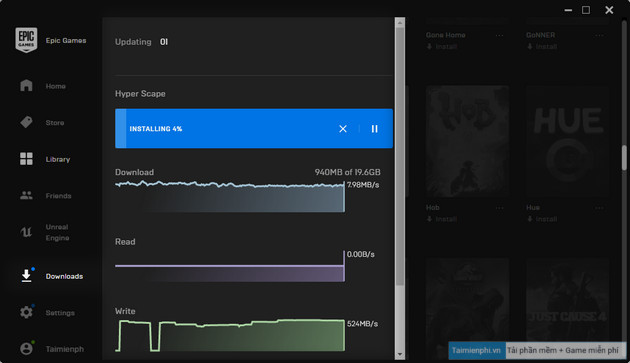This screenshot has height=363, width=630.
Task: Open the Taimienph account profile icon
Action: [26, 349]
